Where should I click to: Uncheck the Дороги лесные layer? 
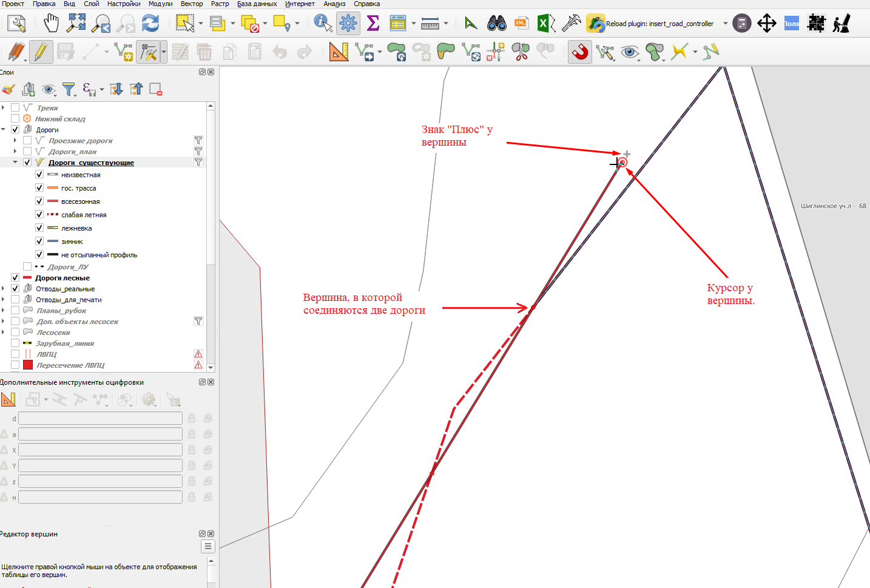tap(15, 278)
